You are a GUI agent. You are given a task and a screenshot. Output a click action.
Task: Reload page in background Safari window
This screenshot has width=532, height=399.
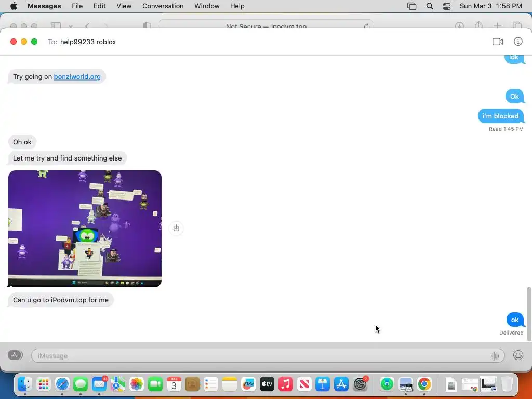click(x=366, y=26)
